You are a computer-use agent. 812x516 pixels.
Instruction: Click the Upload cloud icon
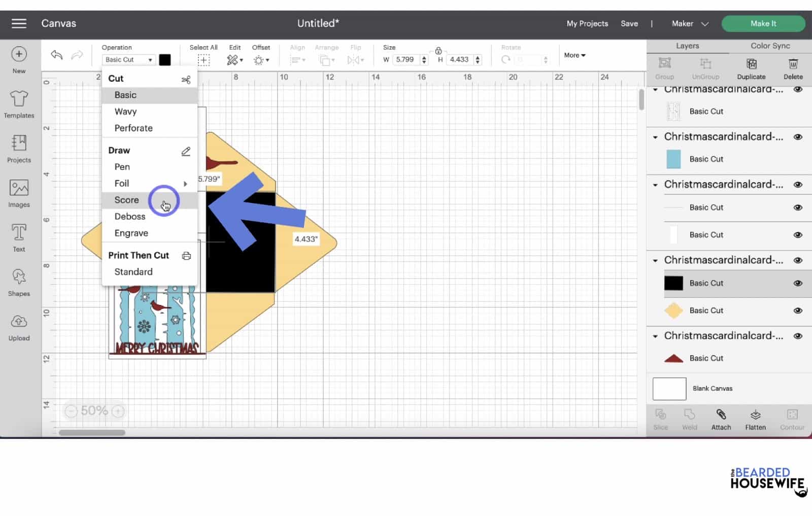[19, 322]
